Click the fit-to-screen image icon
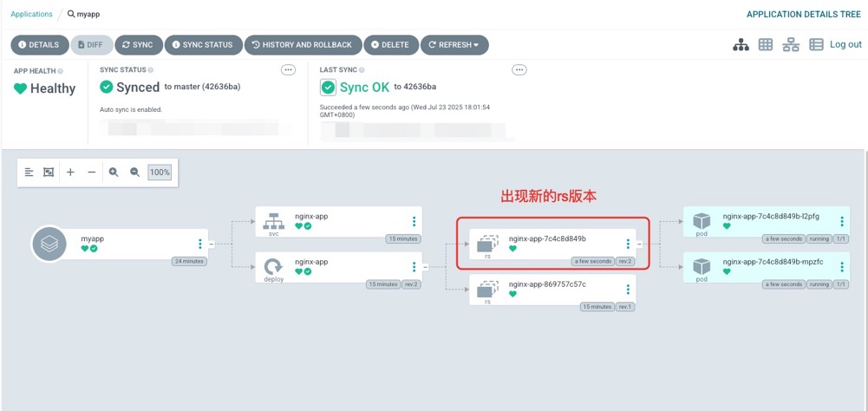Image resolution: width=868 pixels, height=411 pixels. click(49, 173)
